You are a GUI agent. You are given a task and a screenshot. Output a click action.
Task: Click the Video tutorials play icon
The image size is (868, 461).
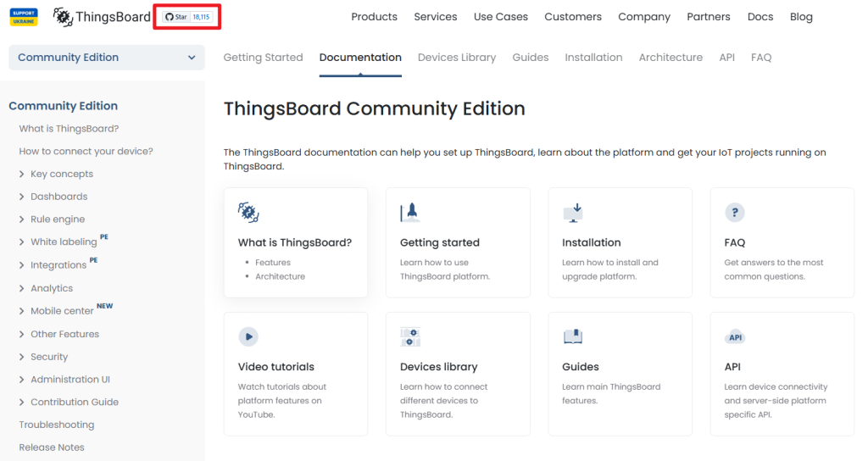[x=248, y=336]
